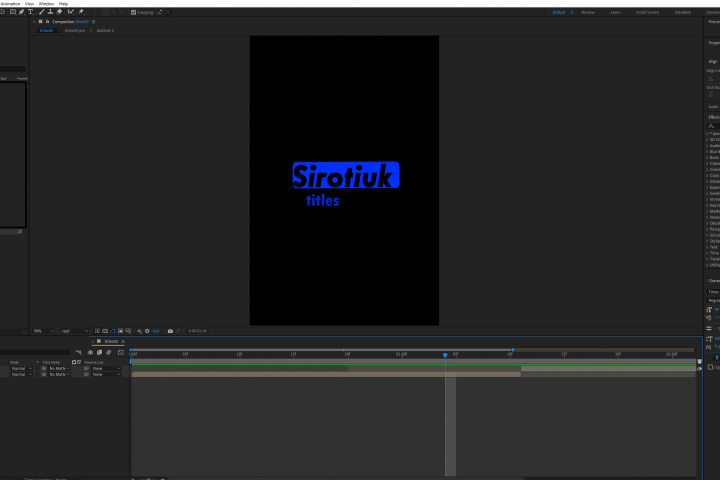This screenshot has height=480, width=720.
Task: Take a snapshot with camera icon
Action: pyautogui.click(x=170, y=331)
